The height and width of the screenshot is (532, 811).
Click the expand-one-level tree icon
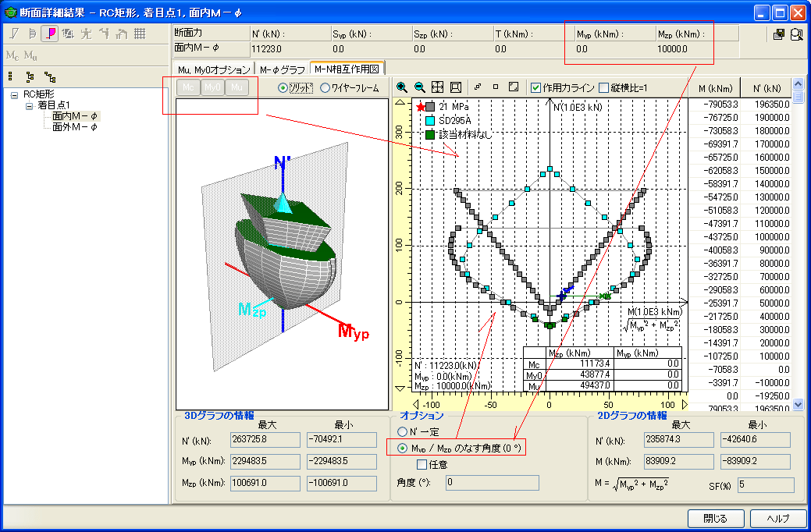[30, 77]
